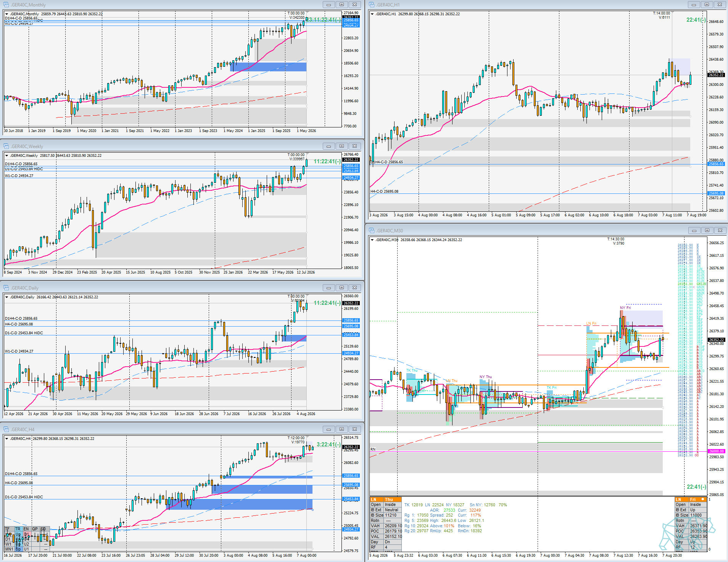Click the ADR value 27533 in M30 stats

point(449,510)
